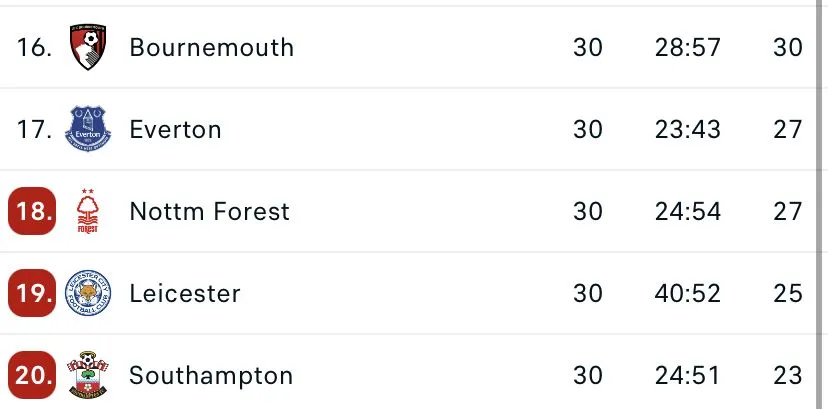The image size is (828, 409).
Task: Open the Leicester team name link
Action: point(185,293)
